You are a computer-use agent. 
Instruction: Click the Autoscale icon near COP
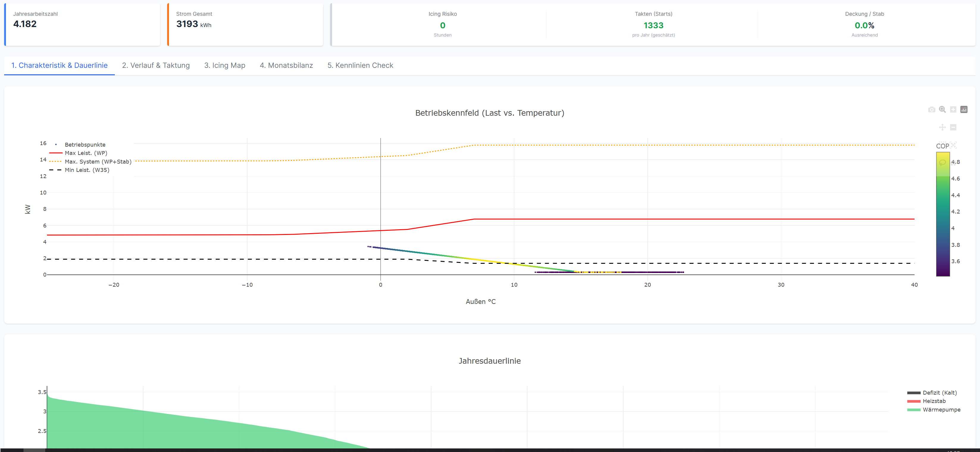pyautogui.click(x=953, y=145)
